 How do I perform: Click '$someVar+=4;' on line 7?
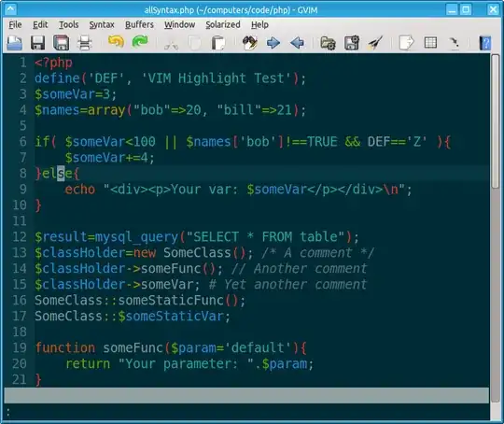click(109, 157)
